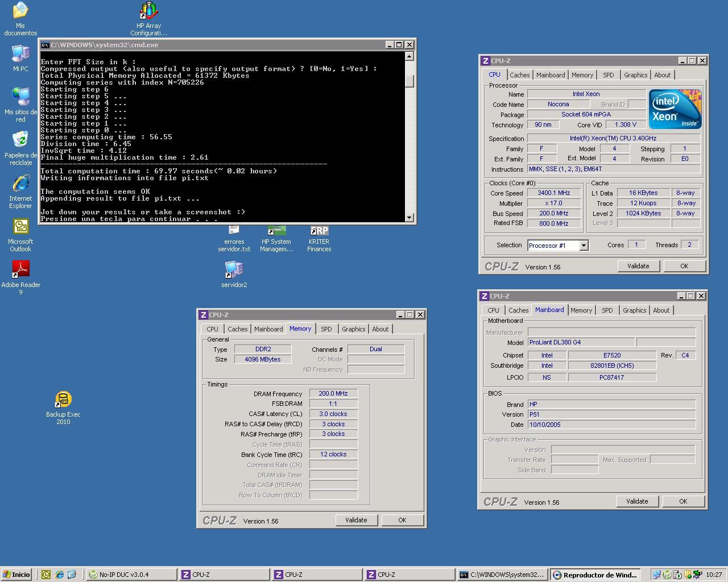
Task: Click Chipset E7520 field
Action: tap(612, 355)
